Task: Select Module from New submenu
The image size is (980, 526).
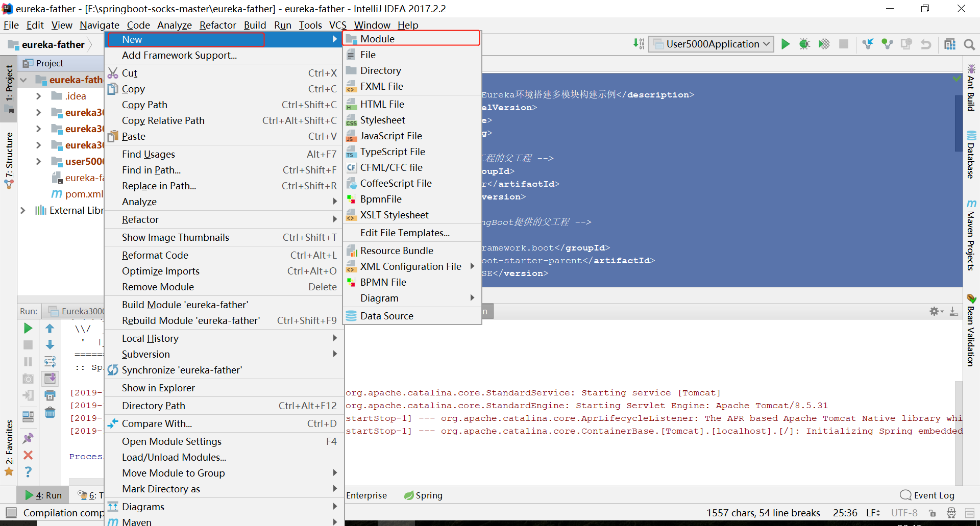Action: point(412,39)
